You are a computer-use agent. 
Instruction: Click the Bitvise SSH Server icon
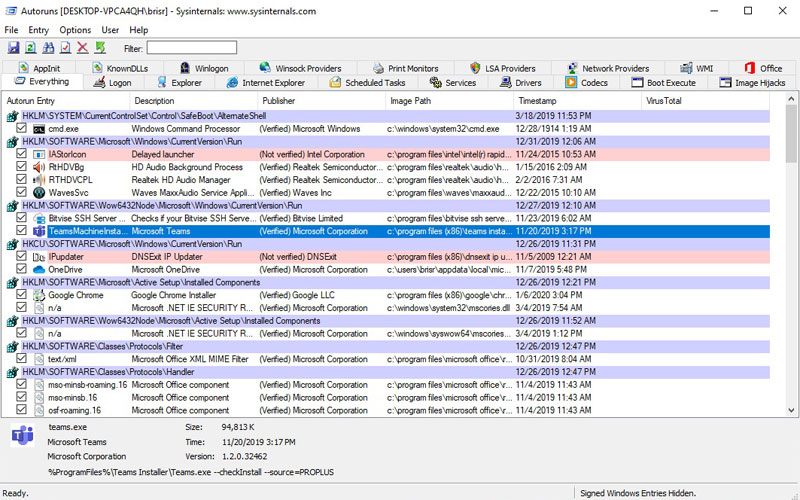(x=39, y=218)
